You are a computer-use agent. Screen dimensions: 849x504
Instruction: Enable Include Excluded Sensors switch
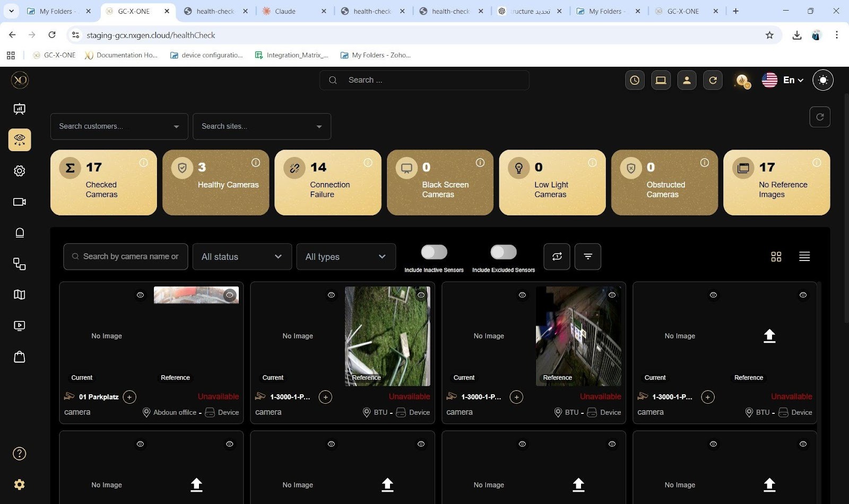click(x=503, y=252)
